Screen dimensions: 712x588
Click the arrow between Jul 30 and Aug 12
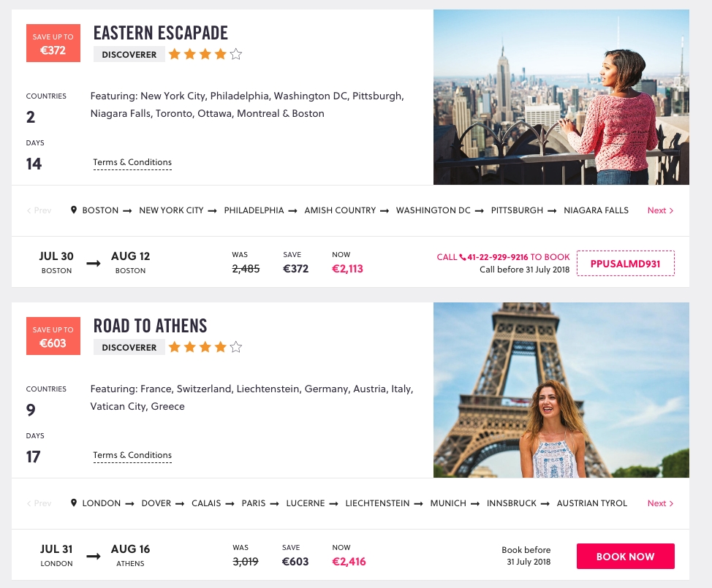[93, 263]
